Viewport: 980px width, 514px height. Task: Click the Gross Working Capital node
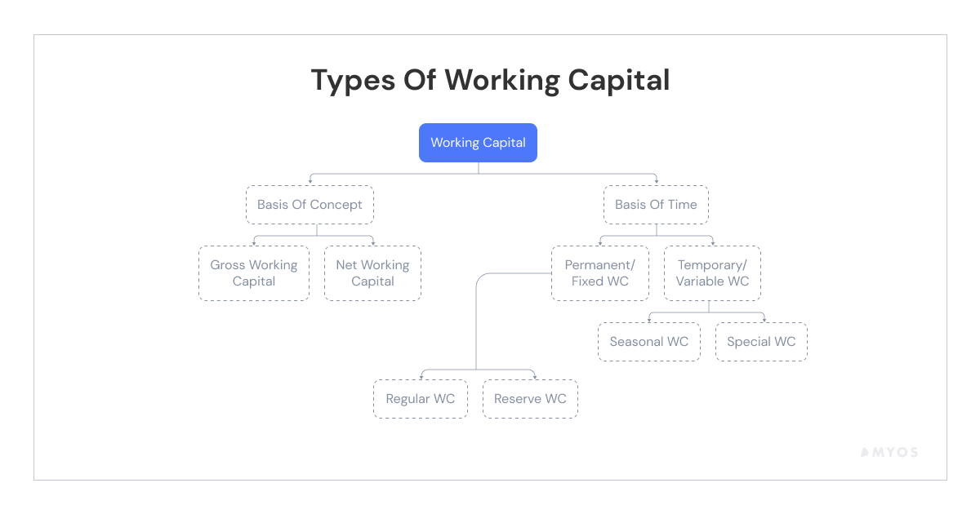coord(254,273)
